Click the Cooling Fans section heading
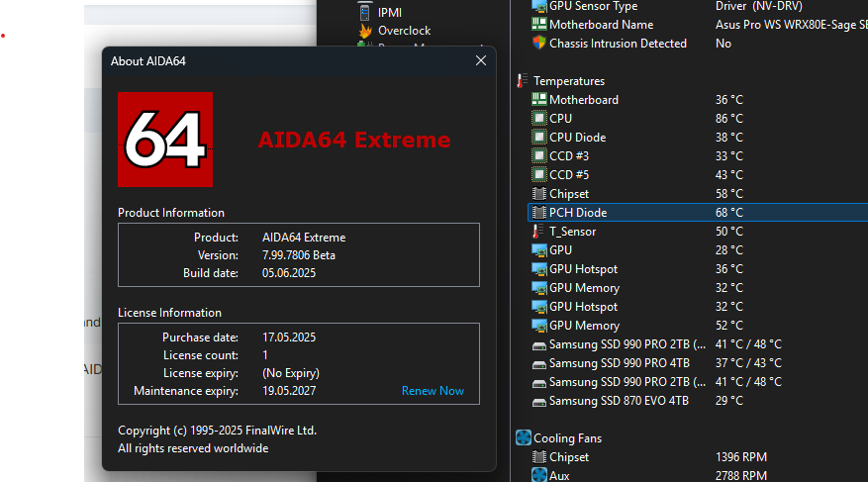The height and width of the screenshot is (482, 868). pyautogui.click(x=567, y=438)
